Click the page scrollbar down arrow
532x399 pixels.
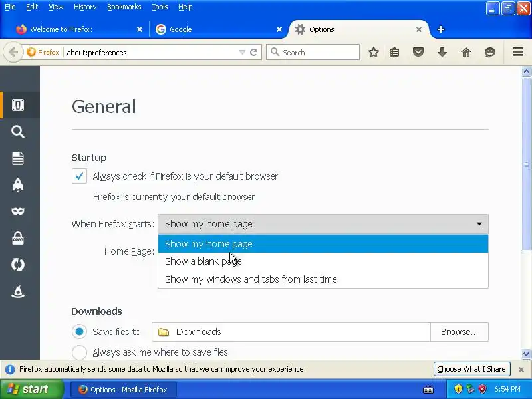526,354
